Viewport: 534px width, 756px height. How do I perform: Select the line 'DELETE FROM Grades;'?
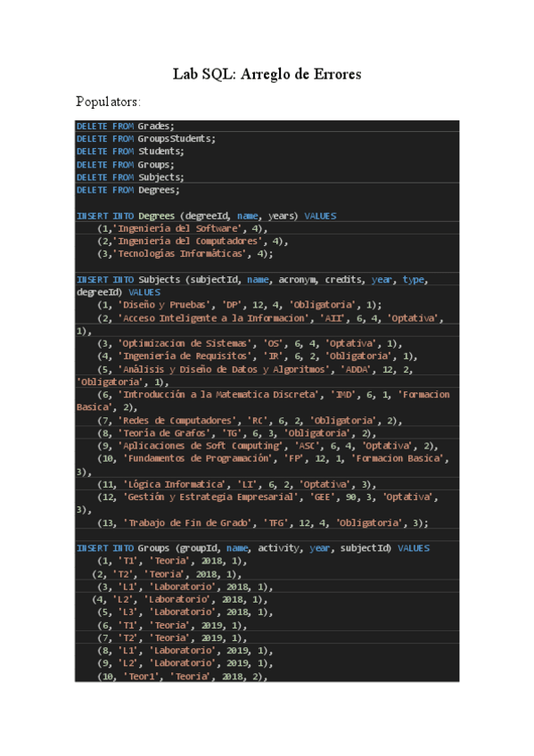tap(126, 126)
